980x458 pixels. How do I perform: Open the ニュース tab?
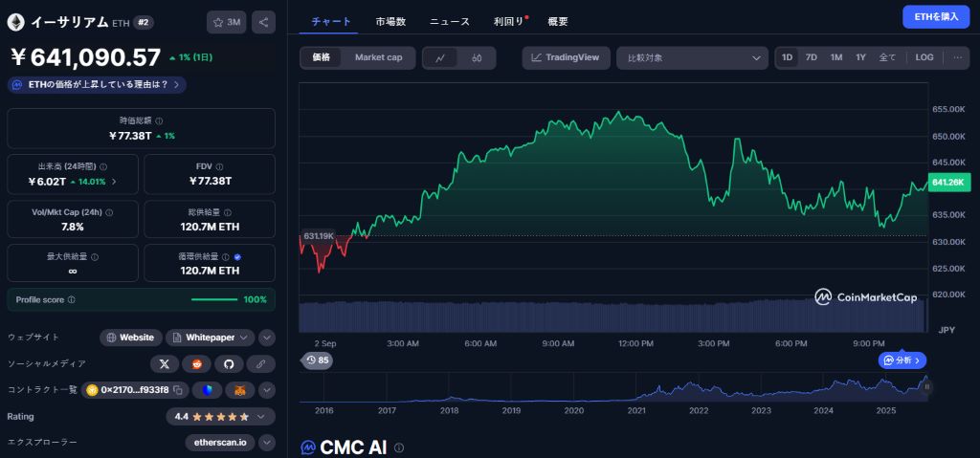click(450, 21)
